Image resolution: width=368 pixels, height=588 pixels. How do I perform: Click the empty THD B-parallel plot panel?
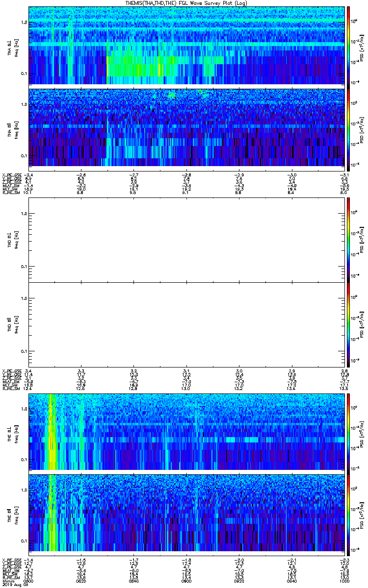point(186,324)
